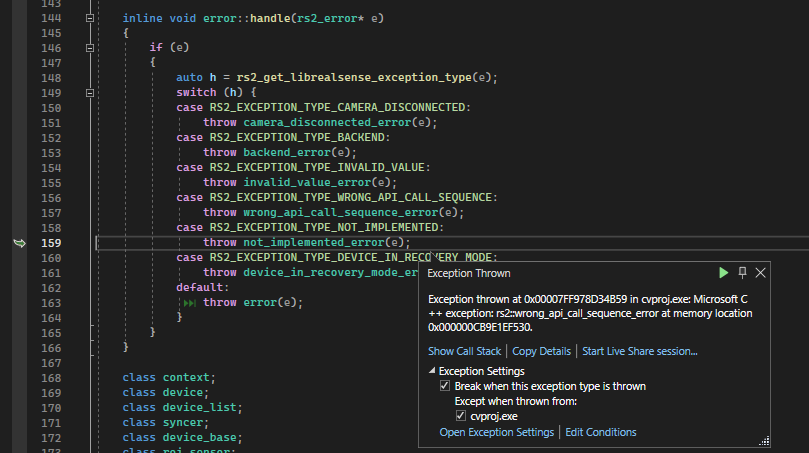Screen dimensions: 809x453
Task: Click the current statement arrow at line 159
Action: [x=20, y=243]
